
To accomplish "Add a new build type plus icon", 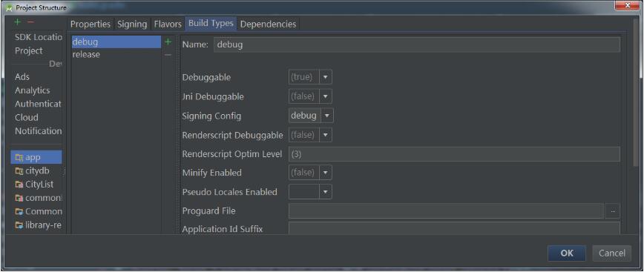I will coord(168,42).
